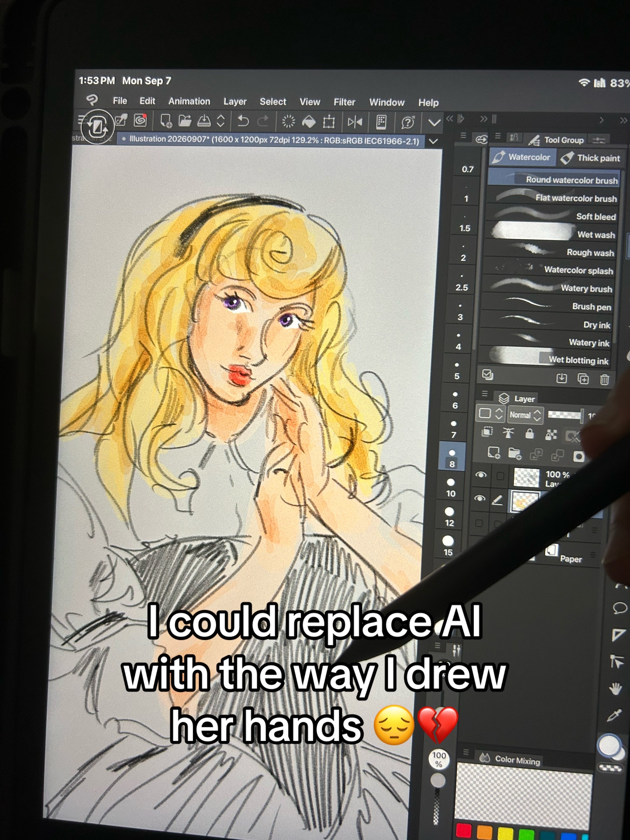Delete the sub tool with trash icon

(605, 379)
